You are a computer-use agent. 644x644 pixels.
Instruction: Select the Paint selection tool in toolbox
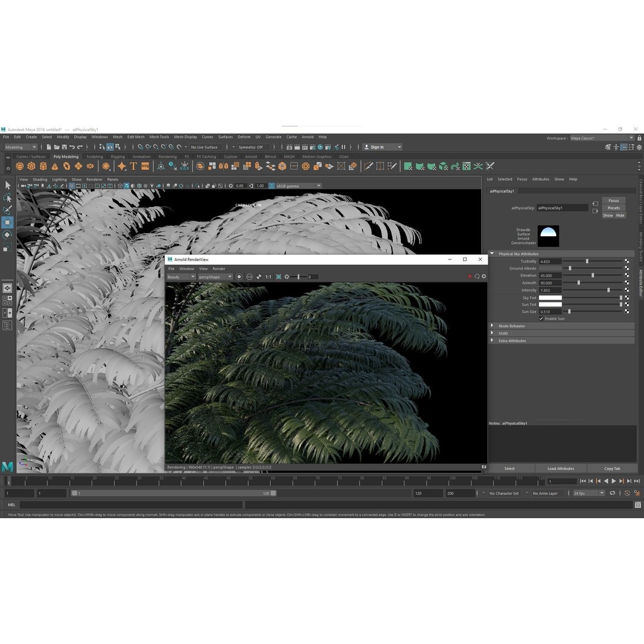coord(7,210)
